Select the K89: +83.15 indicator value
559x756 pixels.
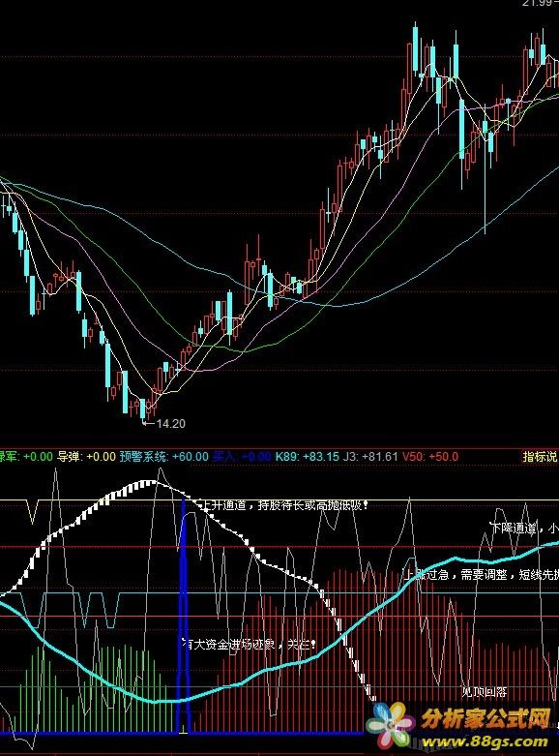(x=307, y=456)
